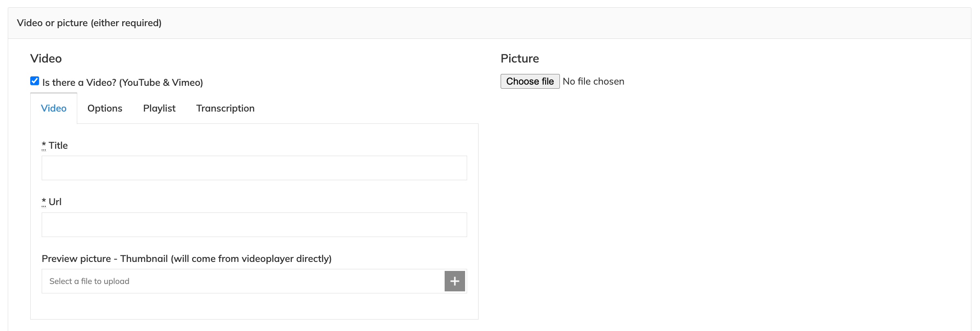This screenshot has height=331, width=980.
Task: Open the Options tab
Action: (x=105, y=108)
